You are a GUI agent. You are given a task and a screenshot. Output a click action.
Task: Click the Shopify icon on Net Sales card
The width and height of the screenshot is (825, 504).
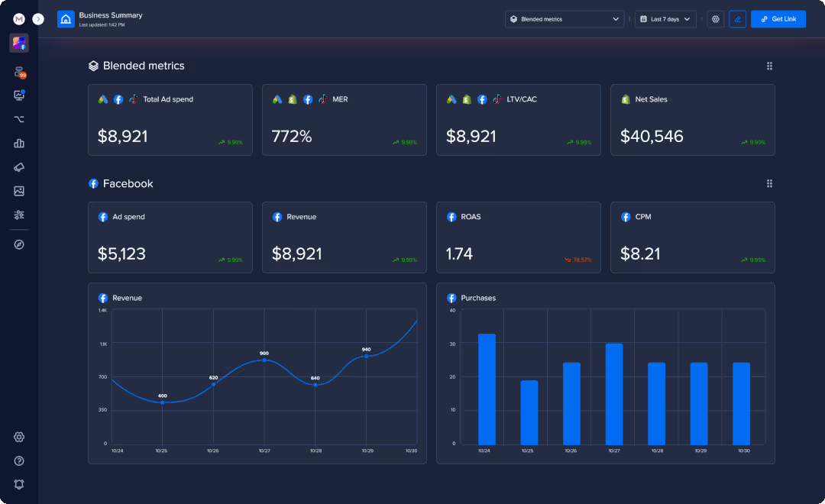point(626,99)
